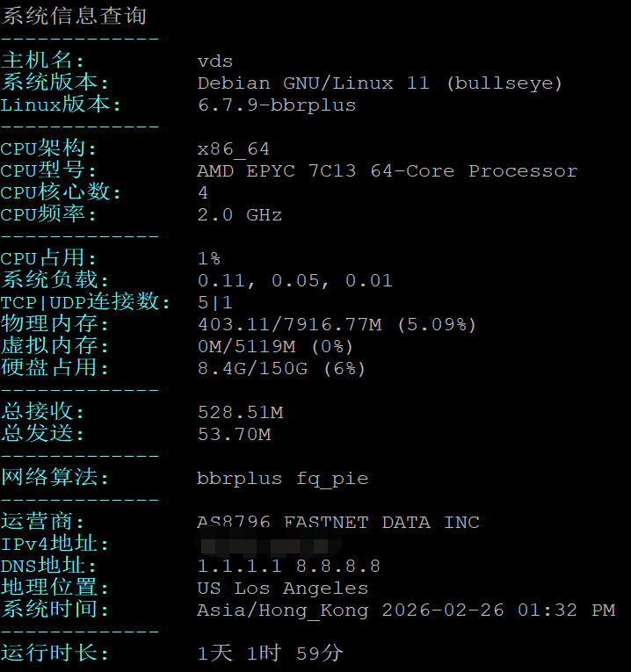Image resolution: width=631 pixels, height=672 pixels.
Task: Click the US Los Angeles location text
Action: pos(282,588)
